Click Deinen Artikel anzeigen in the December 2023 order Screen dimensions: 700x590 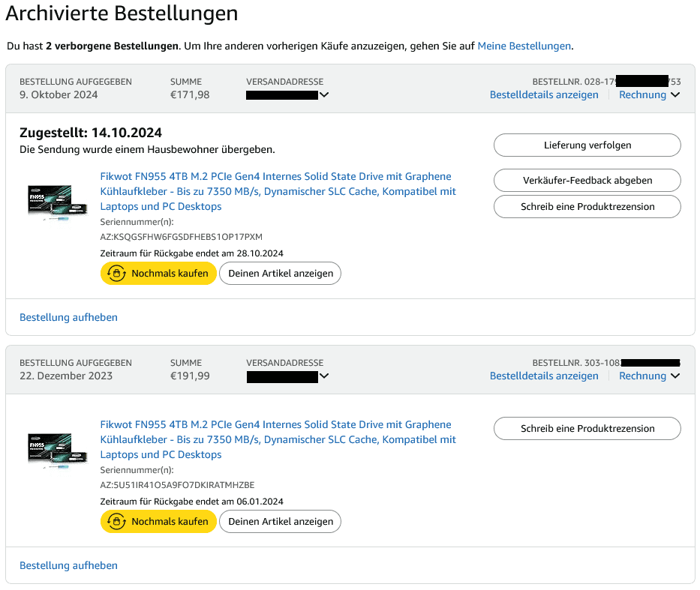[x=280, y=522]
